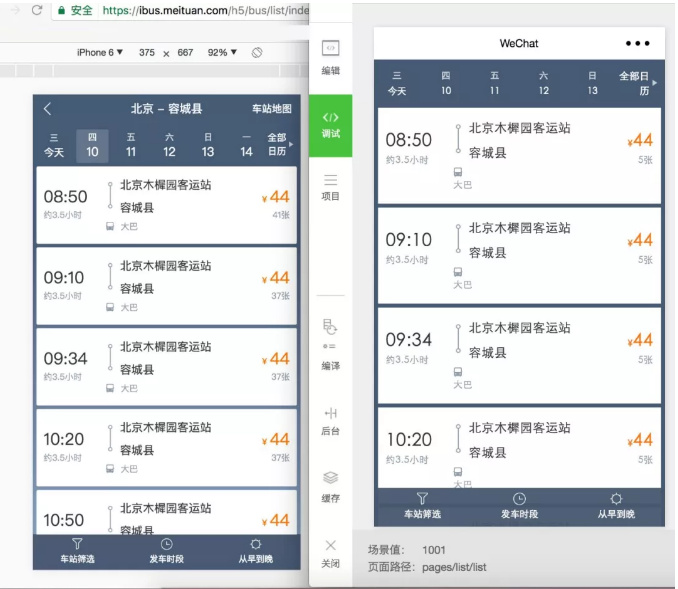678x589 pixels.
Task: Click the bus icon in left 09:34 card
Action: (x=110, y=388)
